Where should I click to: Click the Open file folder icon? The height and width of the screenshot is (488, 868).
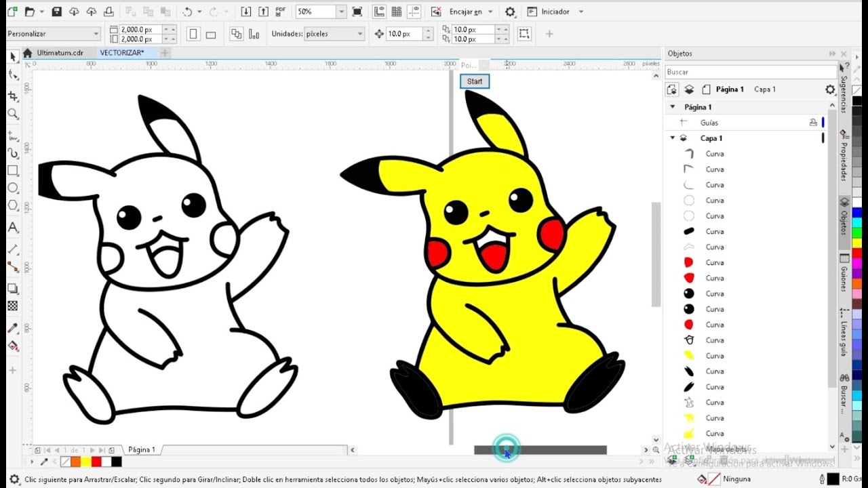point(29,12)
